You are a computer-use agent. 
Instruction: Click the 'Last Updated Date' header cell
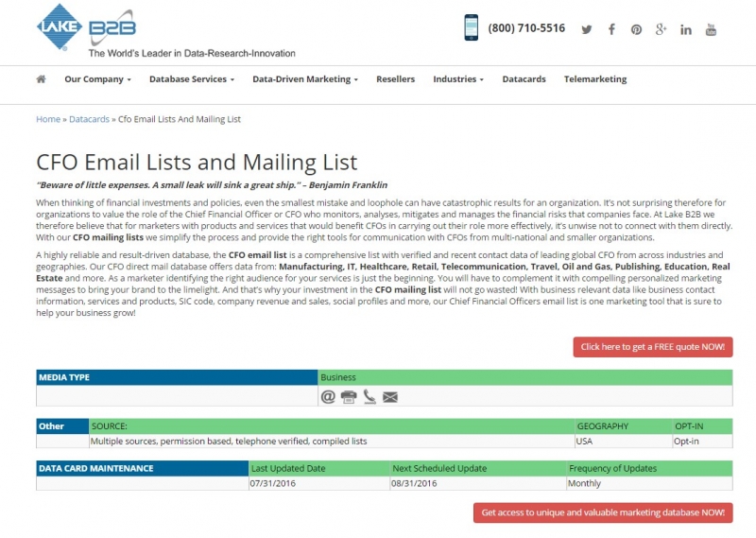[x=319, y=469]
